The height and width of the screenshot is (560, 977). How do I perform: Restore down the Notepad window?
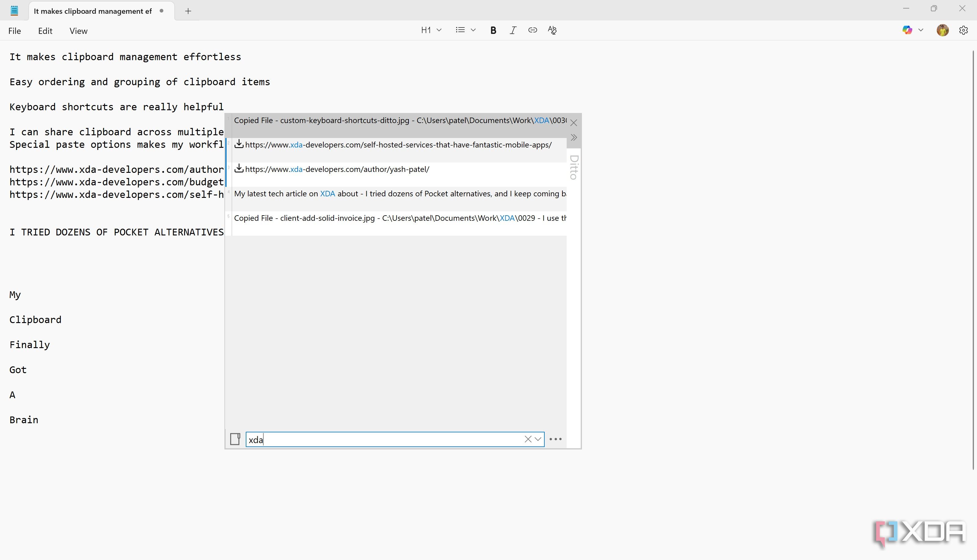934,9
